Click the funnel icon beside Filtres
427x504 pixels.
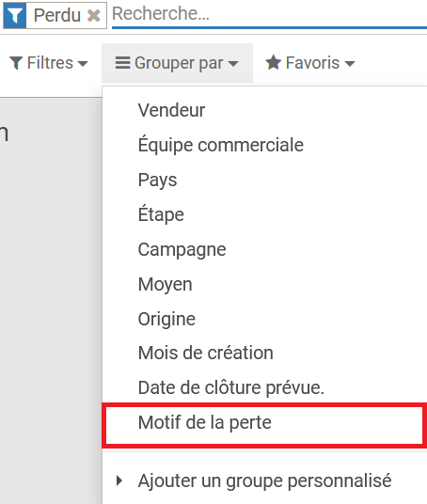coord(16,63)
